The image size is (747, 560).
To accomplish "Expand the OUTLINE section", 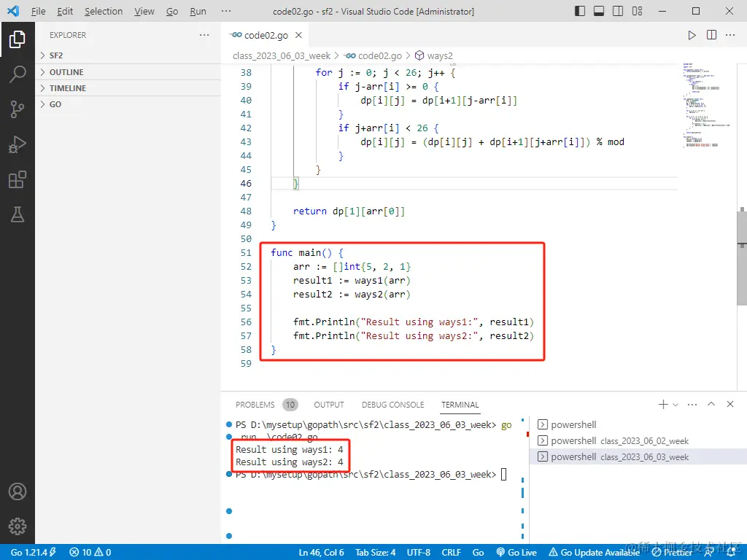I will pos(128,72).
